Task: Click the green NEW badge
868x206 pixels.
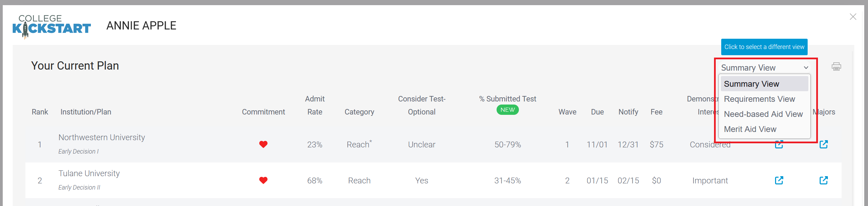Action: (x=507, y=110)
